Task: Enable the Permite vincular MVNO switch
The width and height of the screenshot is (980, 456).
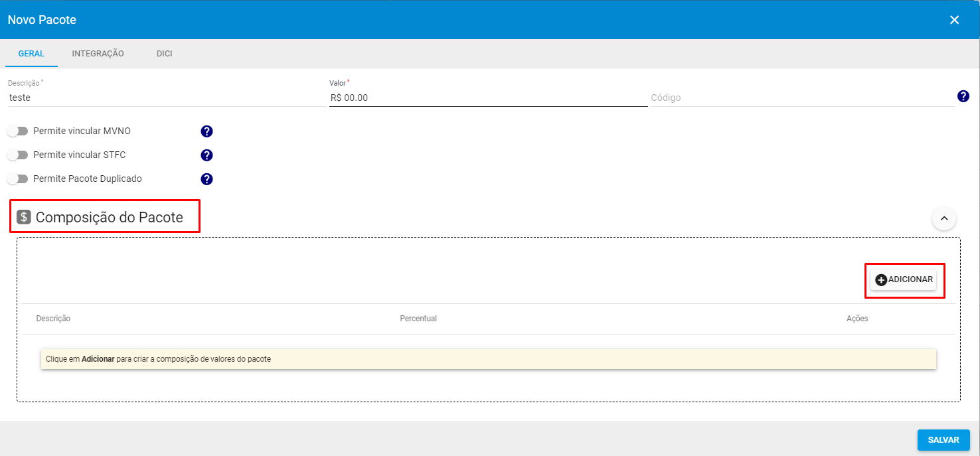Action: click(18, 131)
